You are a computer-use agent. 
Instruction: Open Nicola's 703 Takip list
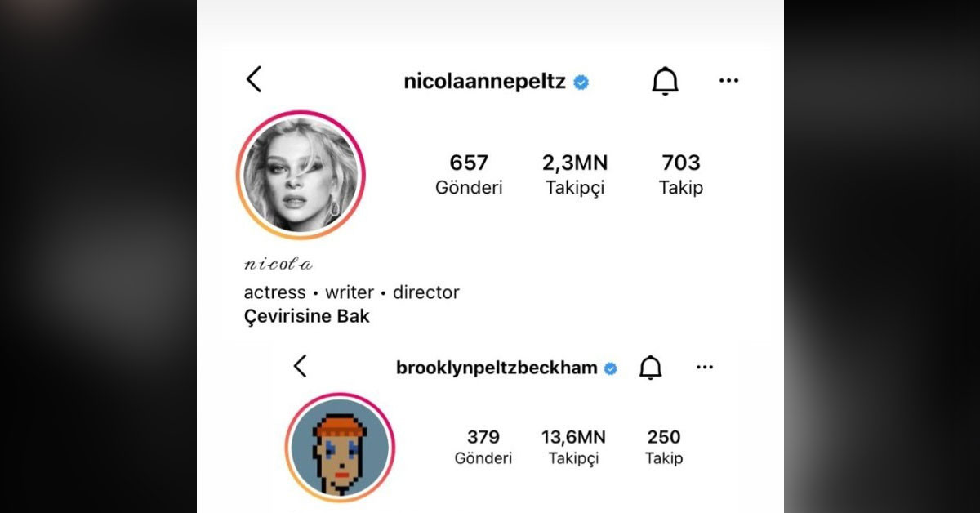[x=681, y=175]
